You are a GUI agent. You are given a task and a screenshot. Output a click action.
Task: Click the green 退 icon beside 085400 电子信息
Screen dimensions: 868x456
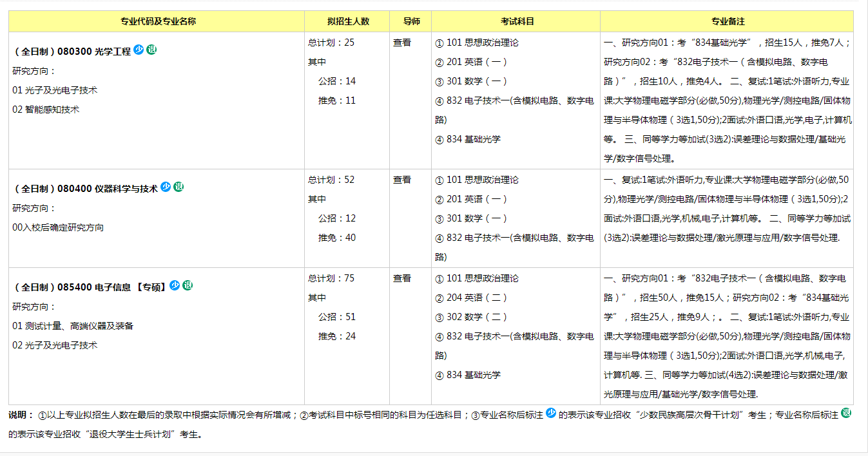coord(188,285)
